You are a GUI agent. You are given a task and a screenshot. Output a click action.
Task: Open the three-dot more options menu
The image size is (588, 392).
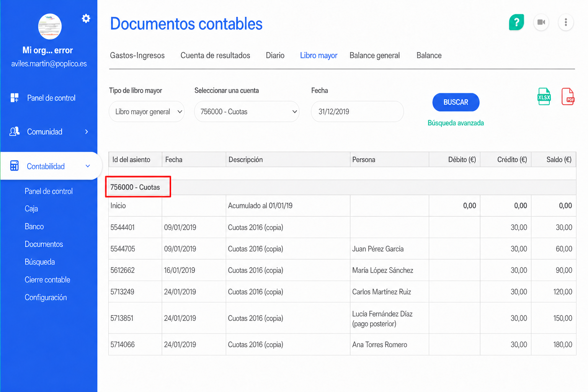566,22
